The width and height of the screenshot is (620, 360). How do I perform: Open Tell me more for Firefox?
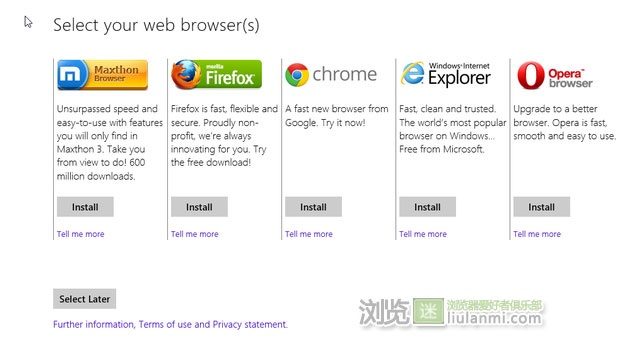point(195,234)
